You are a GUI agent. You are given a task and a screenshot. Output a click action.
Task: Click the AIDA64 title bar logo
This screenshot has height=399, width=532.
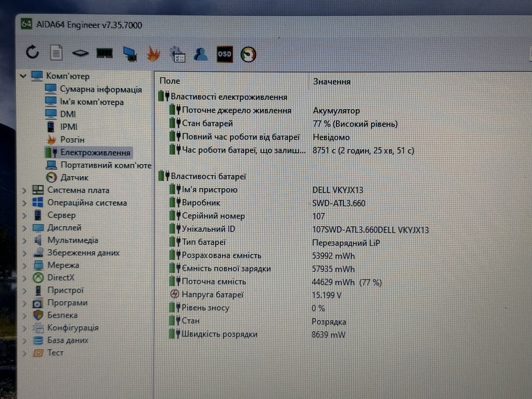tap(26, 24)
